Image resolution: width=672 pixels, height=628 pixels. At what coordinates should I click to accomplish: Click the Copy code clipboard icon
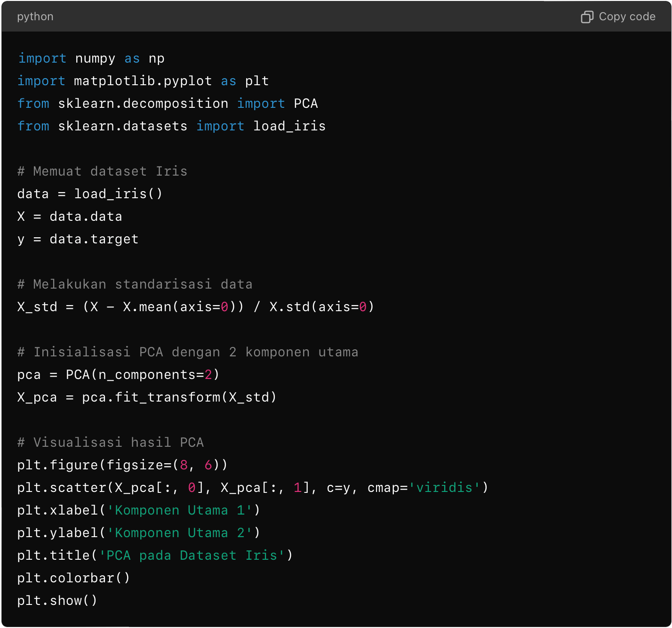587,16
